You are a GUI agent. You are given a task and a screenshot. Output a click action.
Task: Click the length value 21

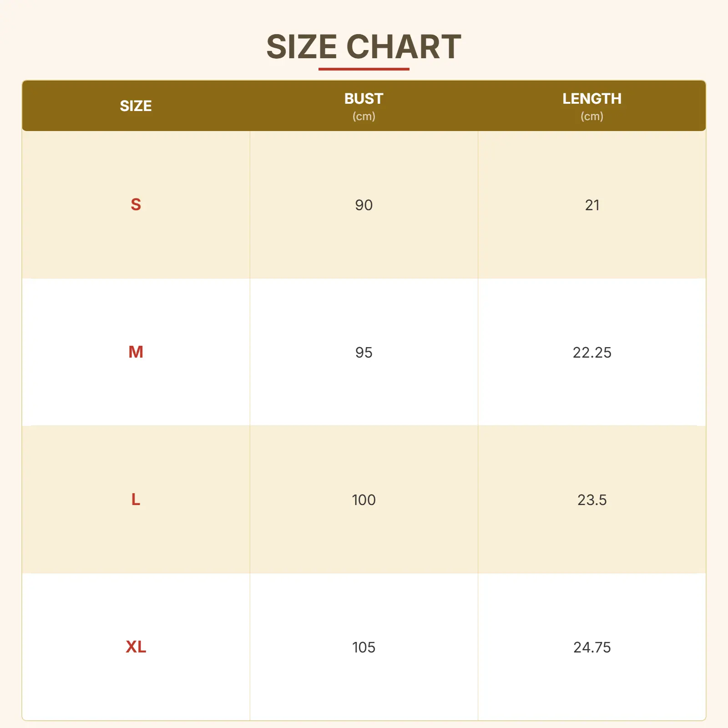point(592,205)
